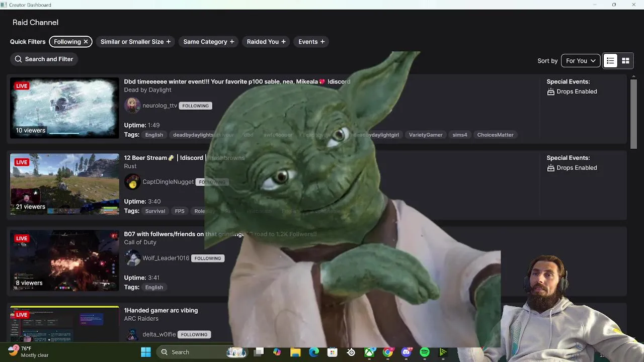This screenshot has width=644, height=362.
Task: Open the weather widget showing 76°F
Action: [29, 351]
